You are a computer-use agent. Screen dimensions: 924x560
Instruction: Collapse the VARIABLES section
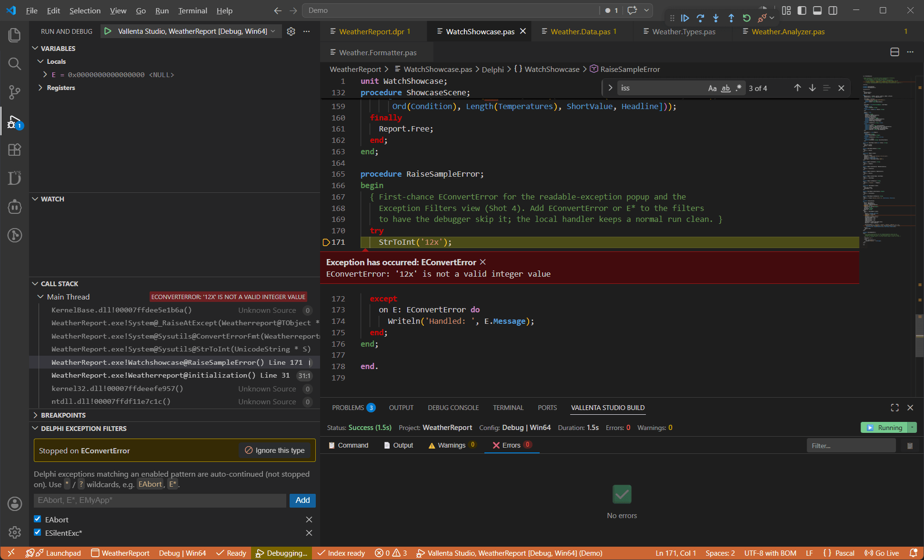35,49
